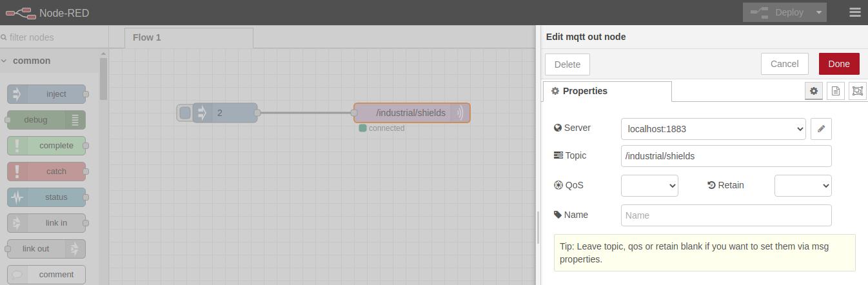868x285 pixels.
Task: Click the Name input field
Action: click(x=726, y=215)
